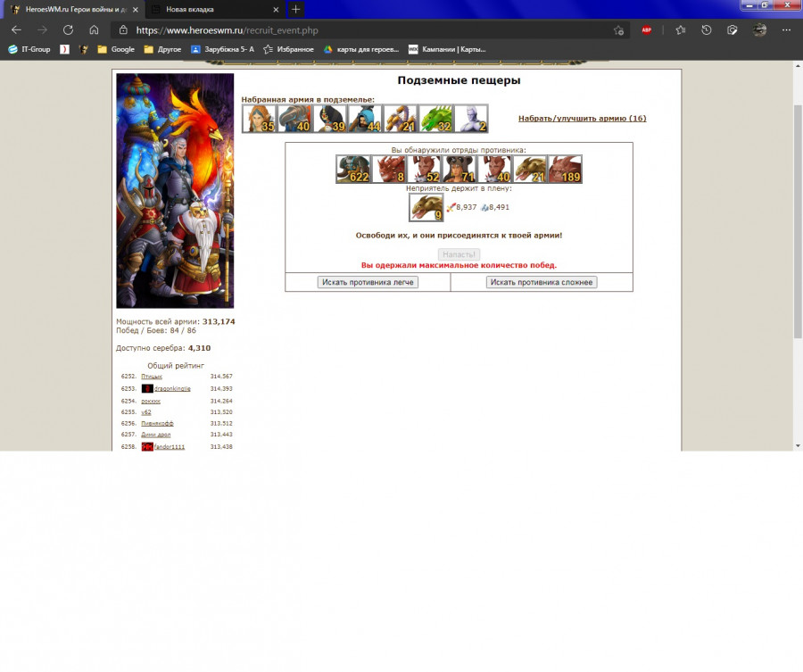View site information lock icon

[x=123, y=30]
